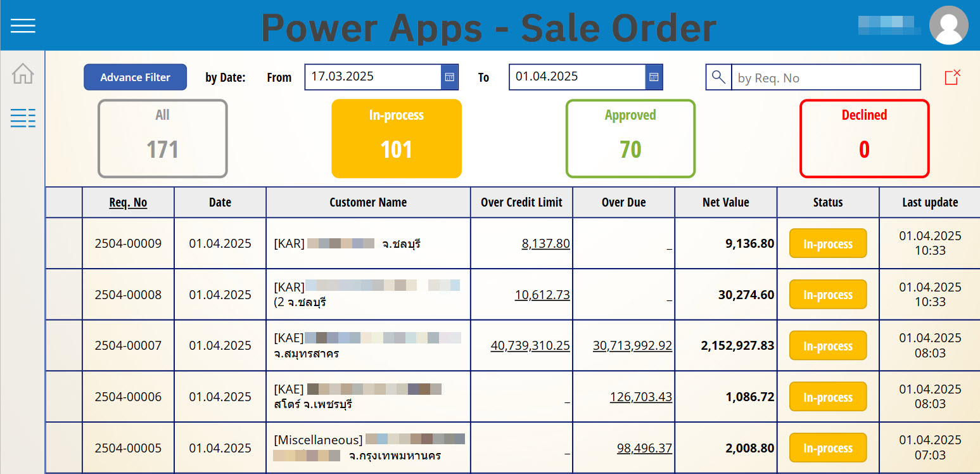This screenshot has width=980, height=474.
Task: Click the Last update column header
Action: pos(930,203)
